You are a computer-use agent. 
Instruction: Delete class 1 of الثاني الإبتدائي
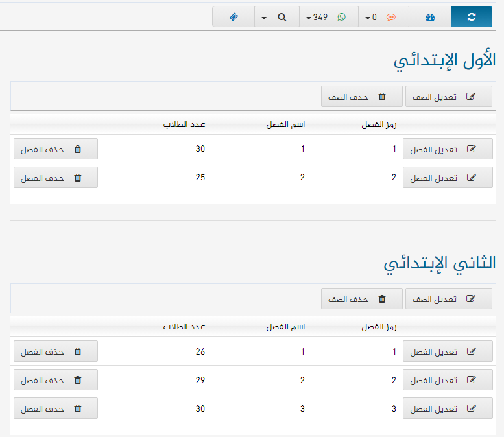tap(56, 351)
